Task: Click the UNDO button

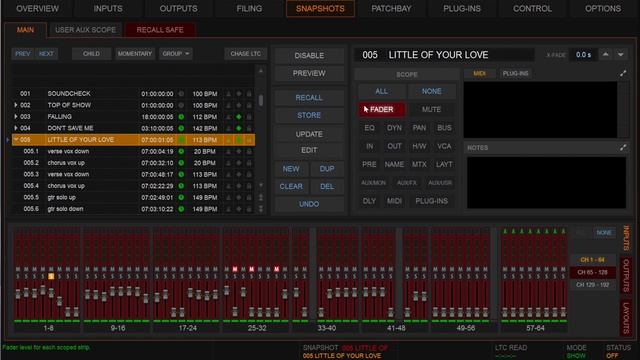Action: point(309,204)
